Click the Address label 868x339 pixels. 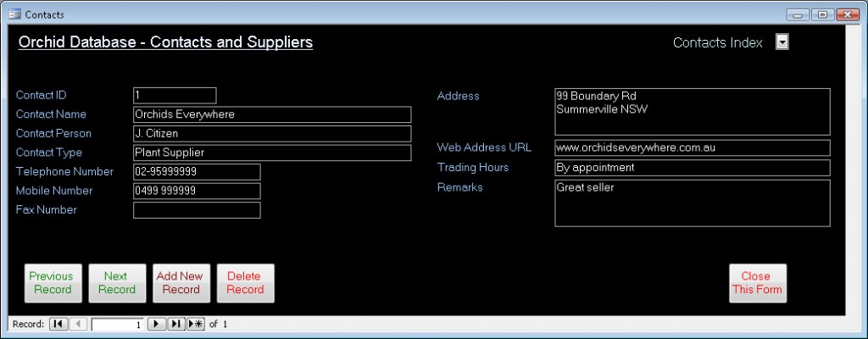point(459,96)
